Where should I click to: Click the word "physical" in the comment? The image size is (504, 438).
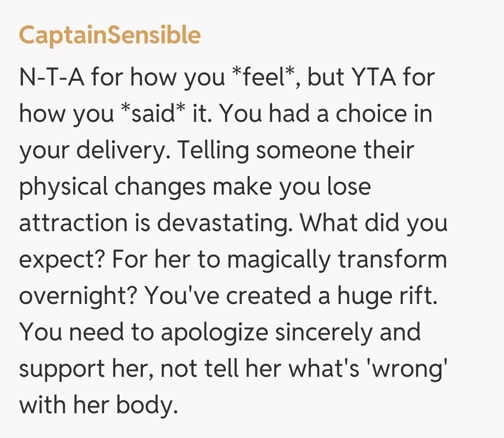[x=63, y=187]
